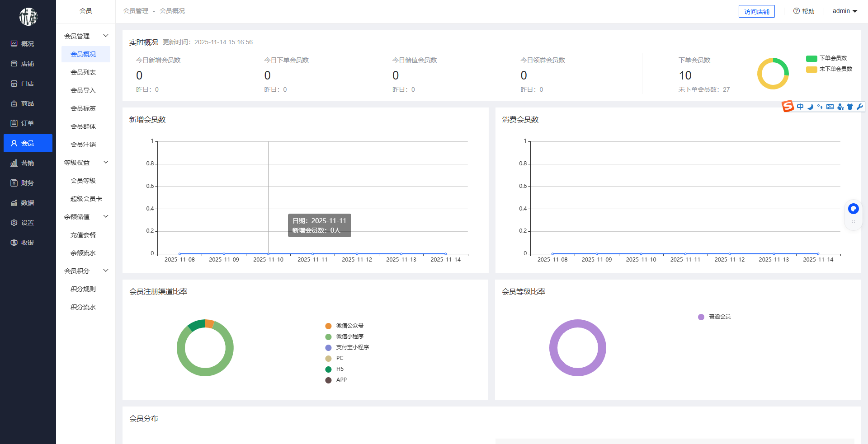This screenshot has width=868, height=444.
Task: Click the store logo in top-left corner
Action: point(28,17)
